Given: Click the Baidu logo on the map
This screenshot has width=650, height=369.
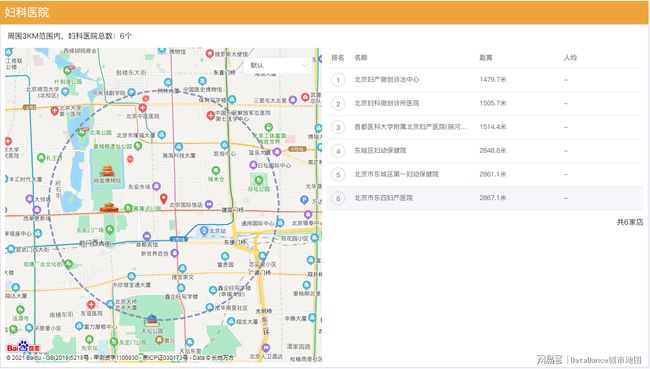Looking at the screenshot, I should [x=24, y=347].
